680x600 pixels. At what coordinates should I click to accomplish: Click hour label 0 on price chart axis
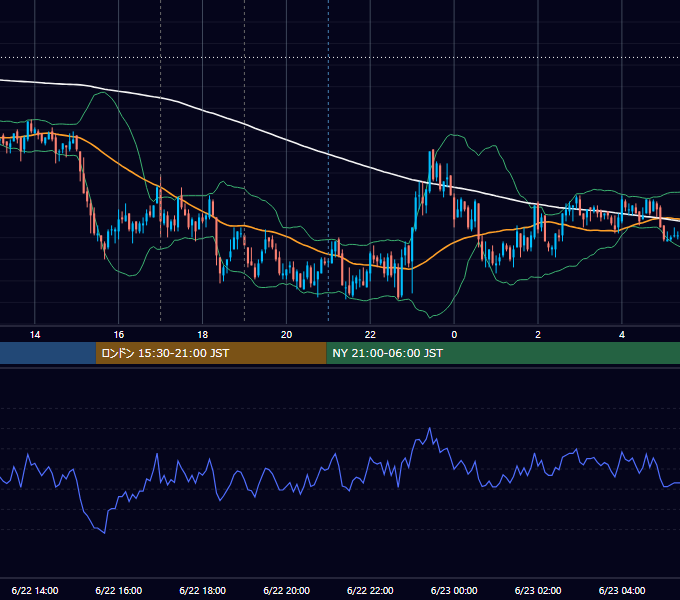454,335
